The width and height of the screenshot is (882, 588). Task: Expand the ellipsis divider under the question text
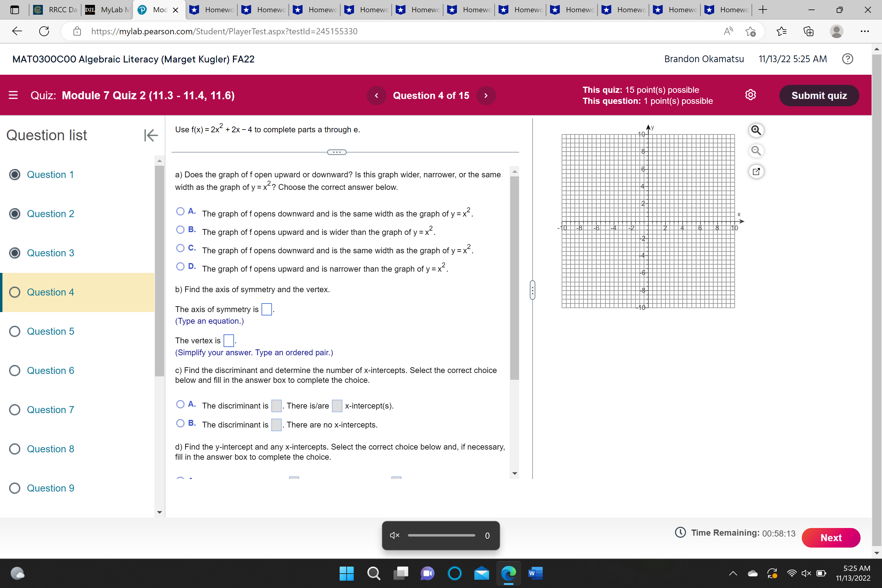pyautogui.click(x=337, y=152)
